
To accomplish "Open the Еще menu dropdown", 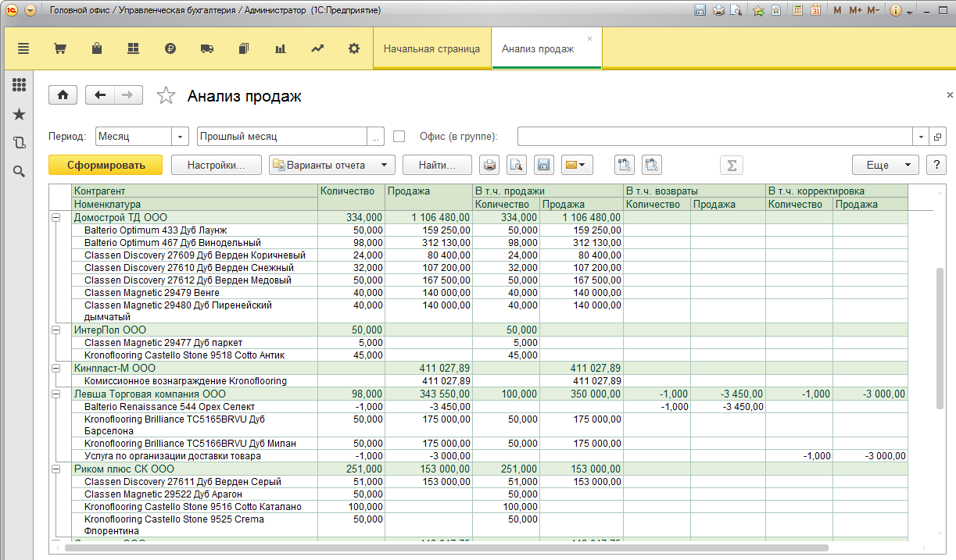I will click(x=885, y=165).
